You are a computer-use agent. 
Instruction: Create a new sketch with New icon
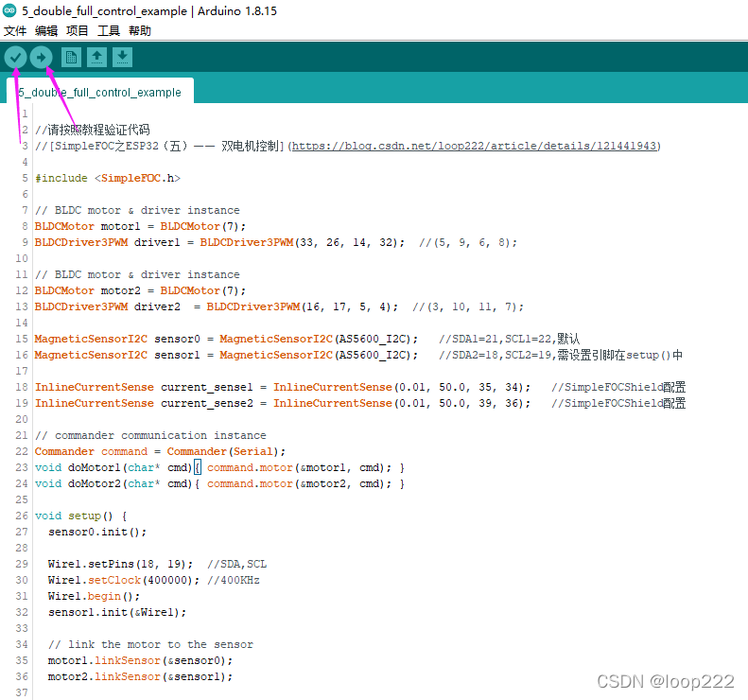point(72,58)
